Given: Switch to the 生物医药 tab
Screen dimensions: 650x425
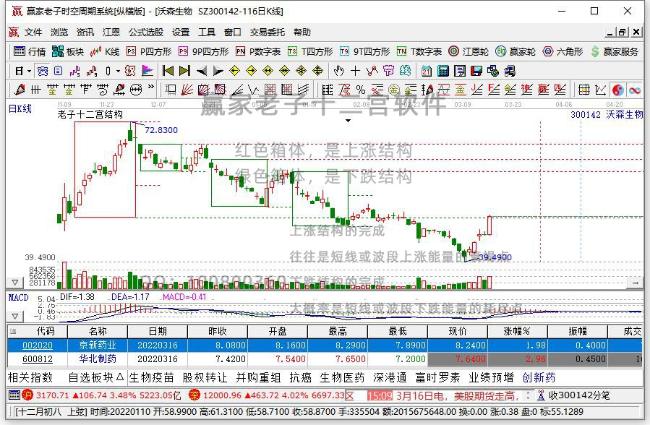Looking at the screenshot, I should pos(342,377).
